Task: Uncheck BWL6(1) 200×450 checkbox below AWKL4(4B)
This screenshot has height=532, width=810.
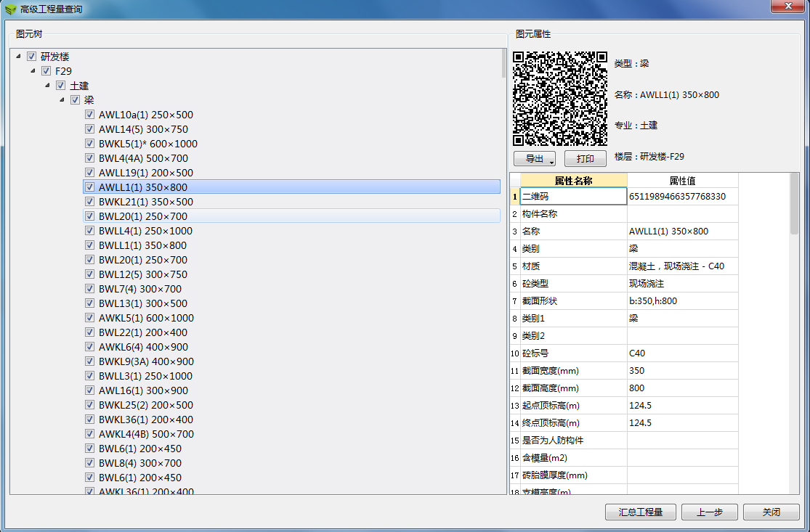Action: (x=89, y=449)
